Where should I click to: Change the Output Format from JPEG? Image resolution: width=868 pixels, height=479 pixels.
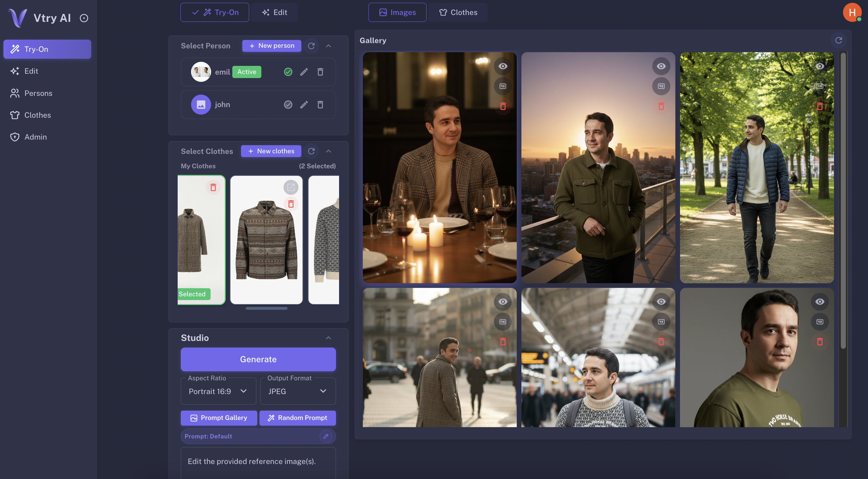(x=298, y=391)
